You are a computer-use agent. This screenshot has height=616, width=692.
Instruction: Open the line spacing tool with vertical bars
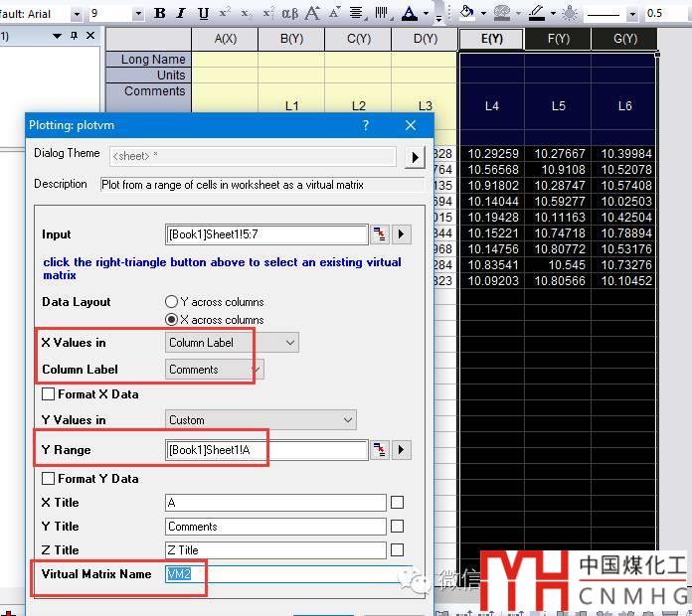point(382,14)
